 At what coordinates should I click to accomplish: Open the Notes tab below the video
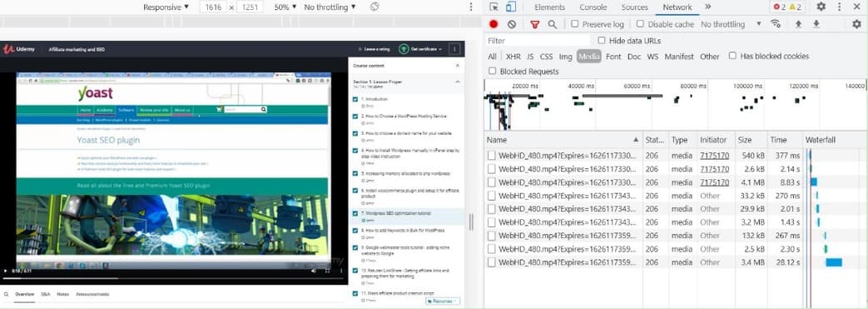tap(62, 294)
